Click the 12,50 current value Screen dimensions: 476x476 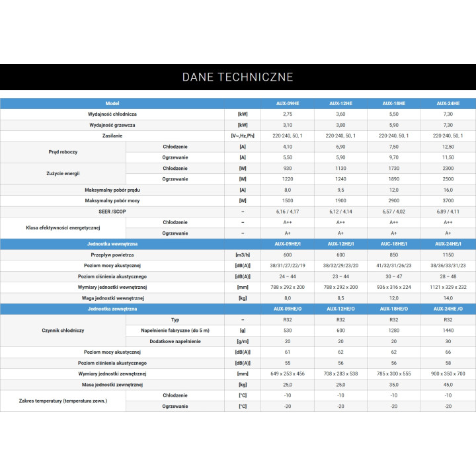click(448, 147)
